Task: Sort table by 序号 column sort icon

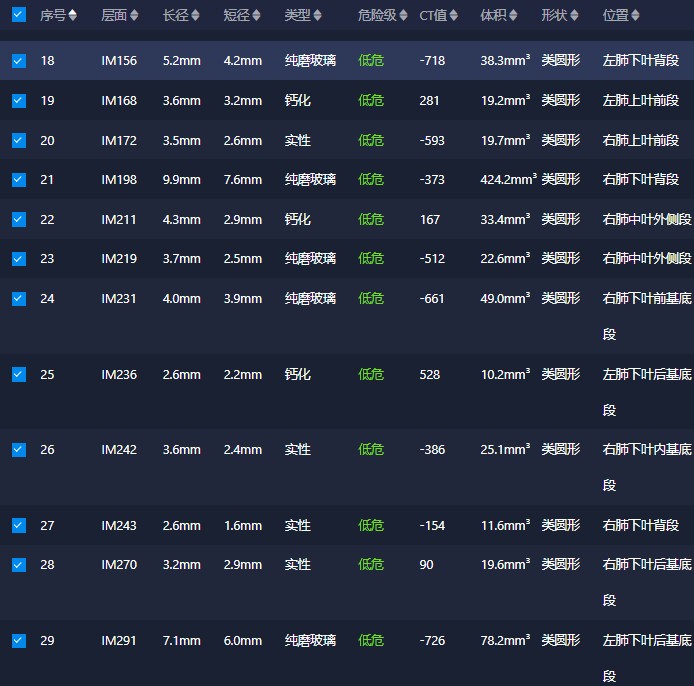Action: coord(72,16)
